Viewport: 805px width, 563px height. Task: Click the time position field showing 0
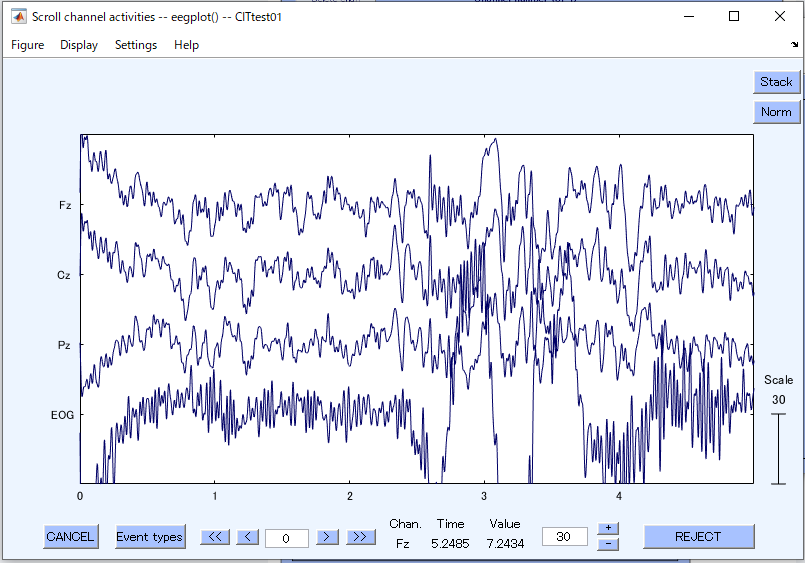286,538
